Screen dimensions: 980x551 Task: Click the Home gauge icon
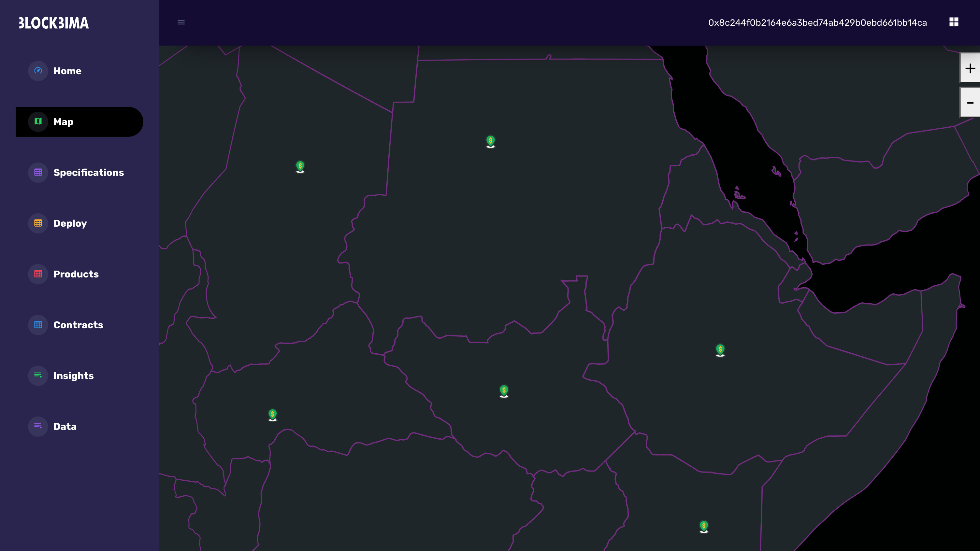(x=38, y=71)
